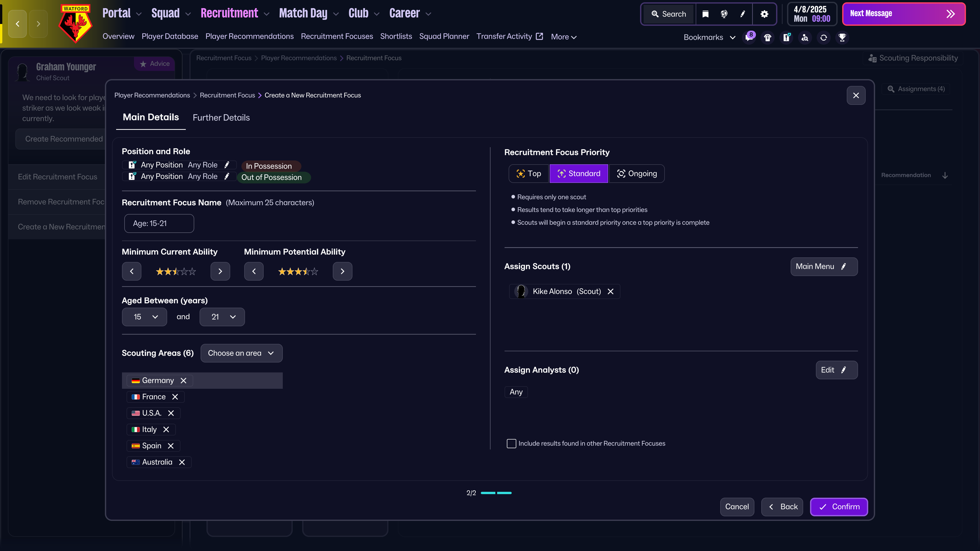Open the maximum age 21 dropdown
Screen dimensions: 980x551
(222, 317)
